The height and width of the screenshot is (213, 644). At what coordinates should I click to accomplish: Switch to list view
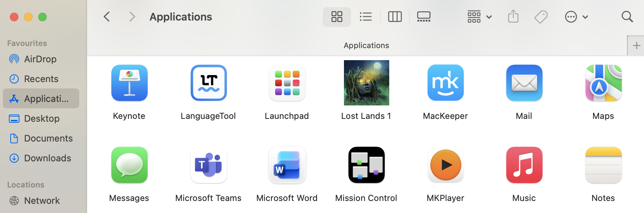[x=366, y=17]
